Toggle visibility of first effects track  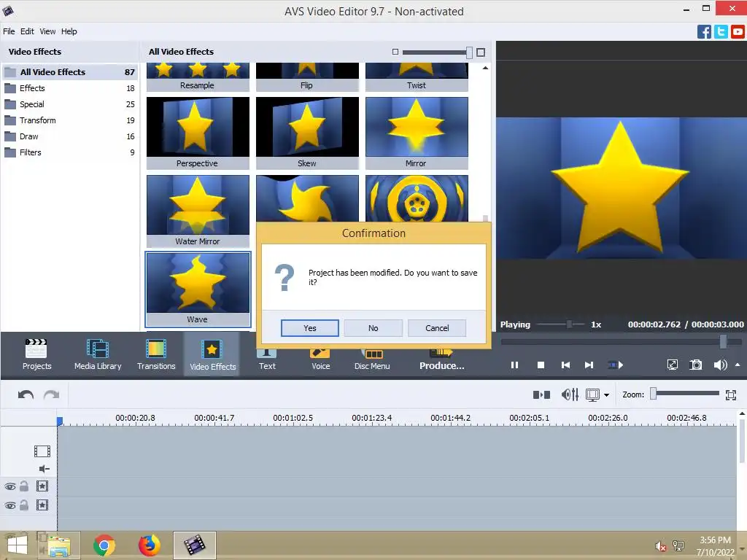point(10,486)
